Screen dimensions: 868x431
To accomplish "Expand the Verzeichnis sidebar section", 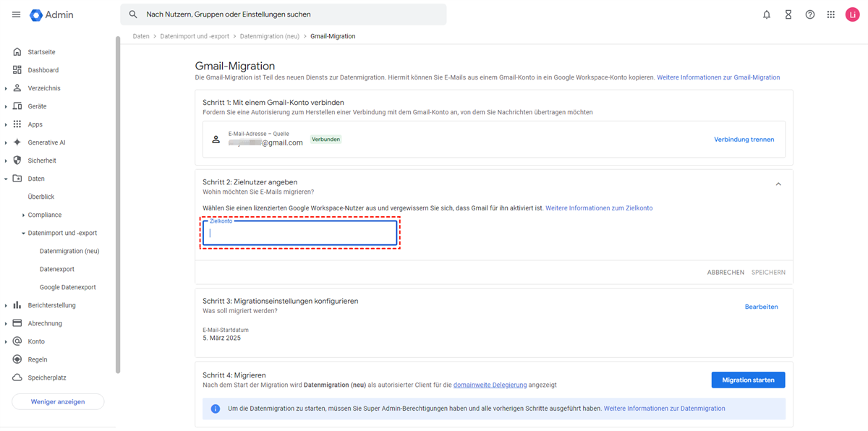I will [6, 88].
